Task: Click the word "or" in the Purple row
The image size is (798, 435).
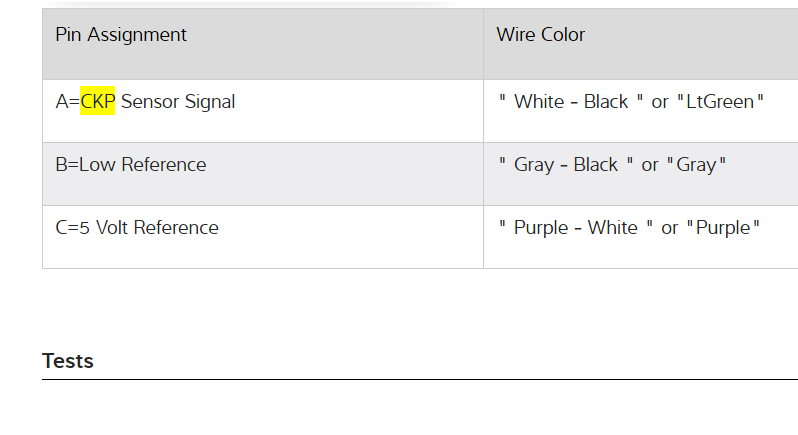Action: (670, 228)
